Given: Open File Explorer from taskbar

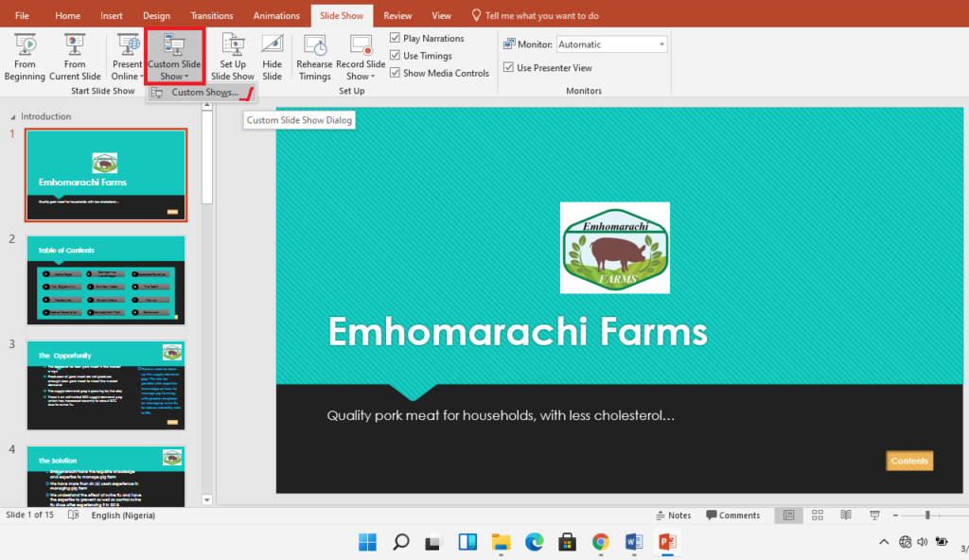Looking at the screenshot, I should point(501,542).
